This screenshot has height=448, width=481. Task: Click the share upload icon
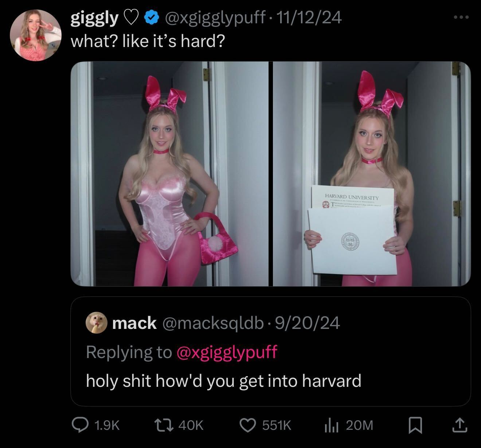coord(460,425)
